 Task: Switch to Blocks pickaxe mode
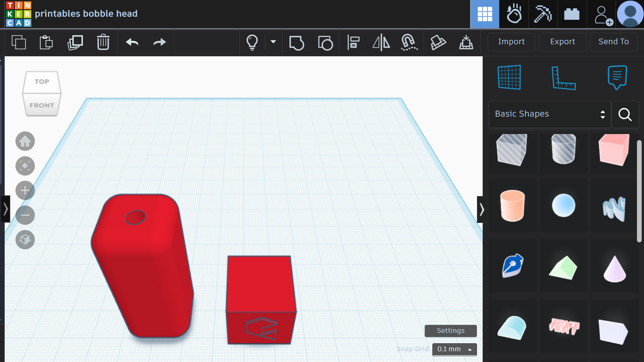(543, 14)
